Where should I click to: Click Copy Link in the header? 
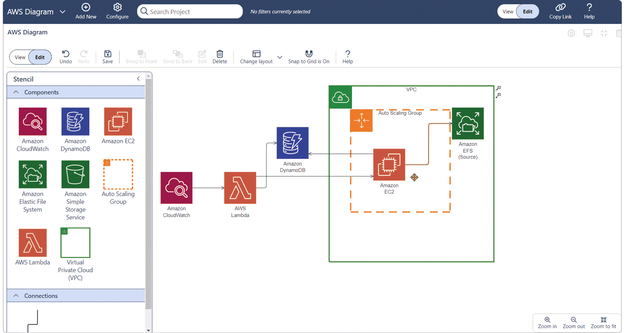click(x=560, y=12)
